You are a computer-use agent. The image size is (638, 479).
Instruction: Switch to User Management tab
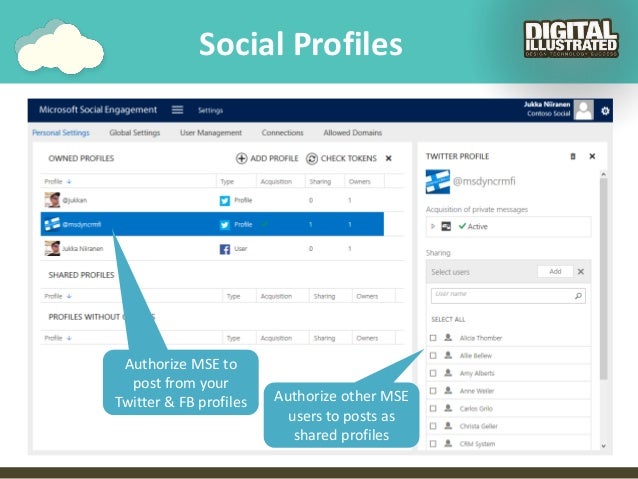click(x=211, y=133)
